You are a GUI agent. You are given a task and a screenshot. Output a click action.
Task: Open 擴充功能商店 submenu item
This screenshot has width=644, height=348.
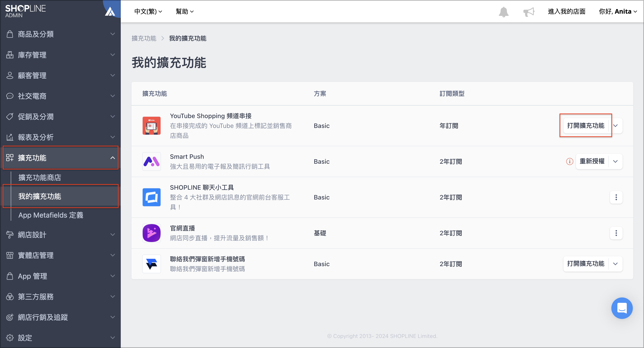point(40,178)
